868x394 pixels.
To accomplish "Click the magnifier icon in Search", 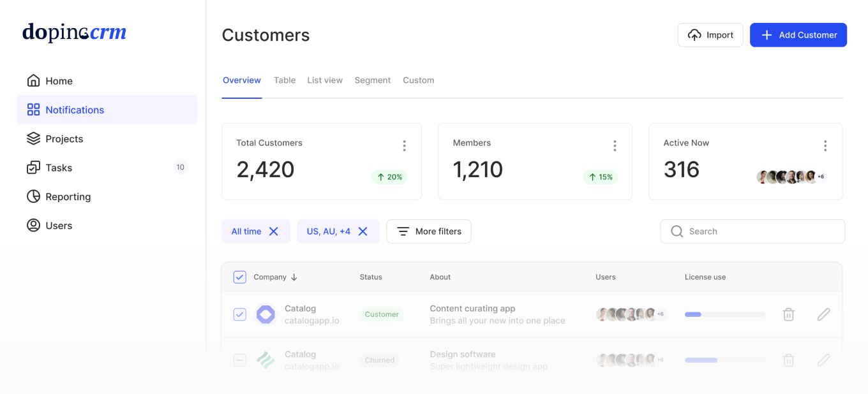I will (677, 231).
